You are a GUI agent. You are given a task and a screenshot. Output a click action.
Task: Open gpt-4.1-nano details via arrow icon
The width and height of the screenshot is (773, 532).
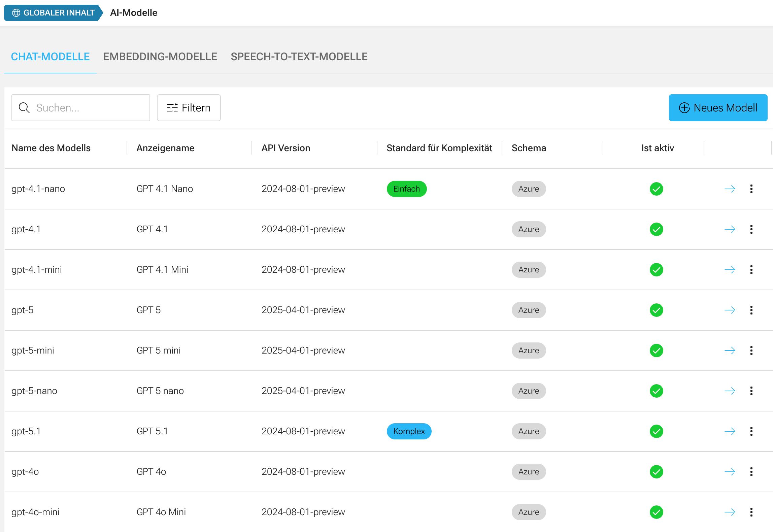click(730, 189)
